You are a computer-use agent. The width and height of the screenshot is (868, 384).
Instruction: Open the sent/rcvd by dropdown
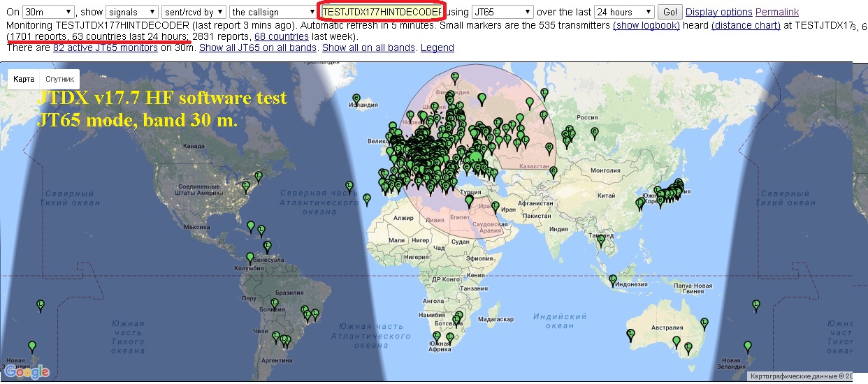[194, 12]
